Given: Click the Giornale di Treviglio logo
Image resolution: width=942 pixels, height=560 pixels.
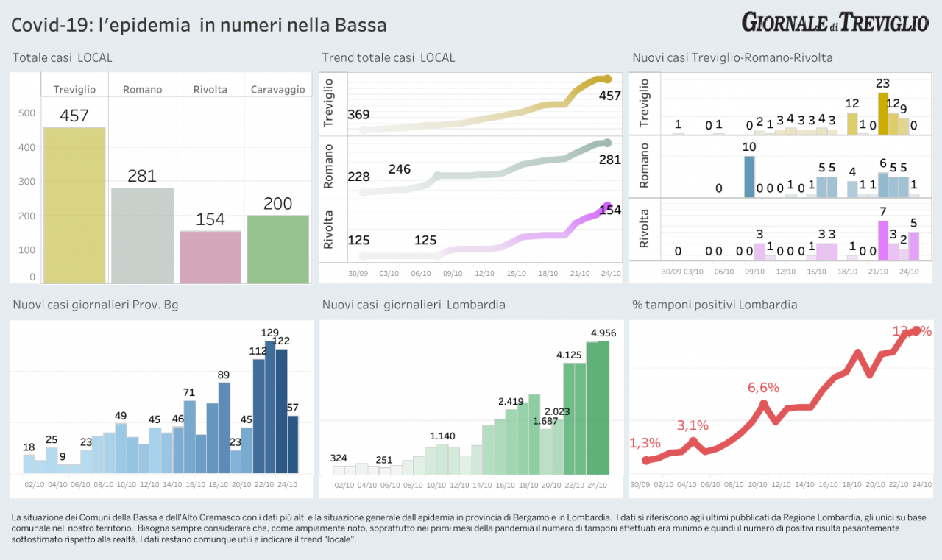Looking at the screenshot, I should coord(835,22).
